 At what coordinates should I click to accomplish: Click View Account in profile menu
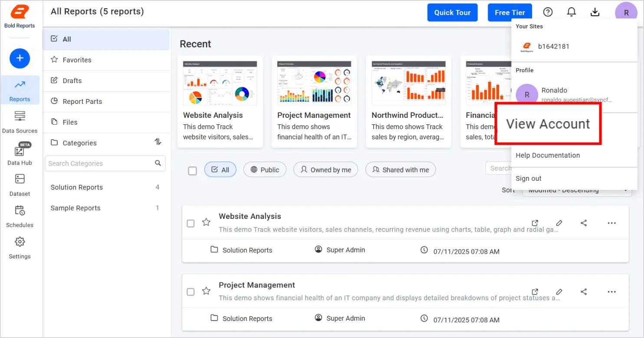[548, 124]
